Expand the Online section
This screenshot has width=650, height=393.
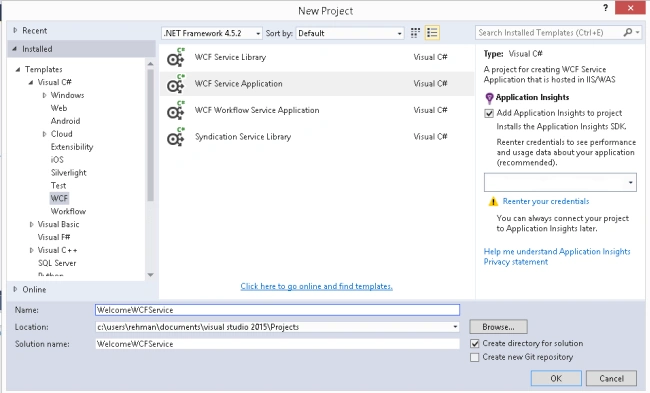pos(15,289)
